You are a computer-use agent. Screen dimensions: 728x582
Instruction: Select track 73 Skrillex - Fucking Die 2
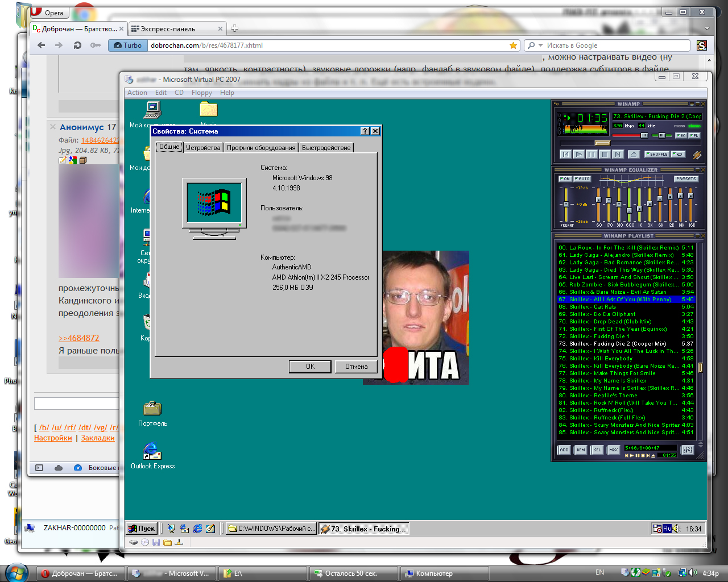(626, 344)
